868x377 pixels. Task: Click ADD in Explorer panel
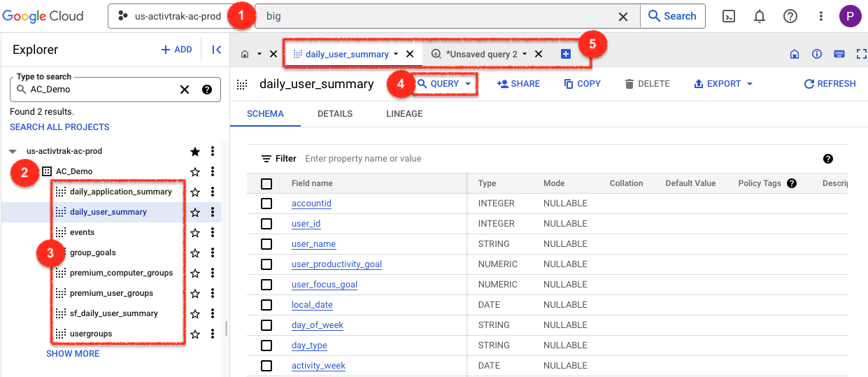(177, 50)
